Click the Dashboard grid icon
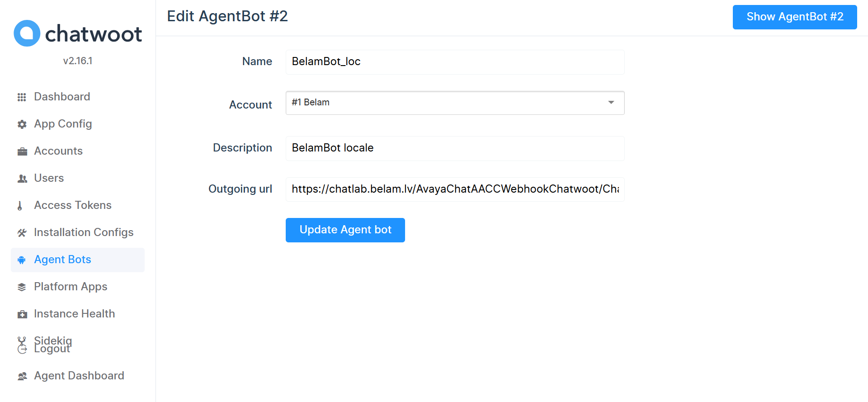Screen dimensions: 868x402 [x=22, y=97]
